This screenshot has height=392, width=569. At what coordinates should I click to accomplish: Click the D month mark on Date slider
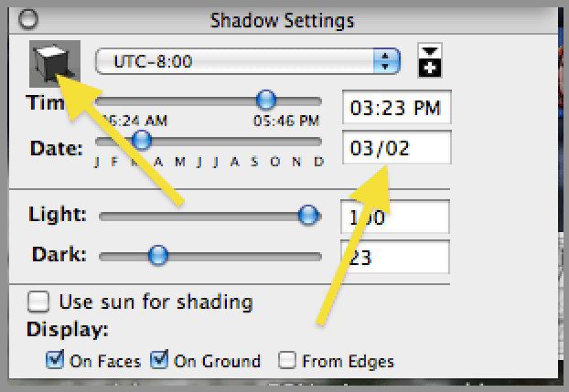pyautogui.click(x=318, y=163)
